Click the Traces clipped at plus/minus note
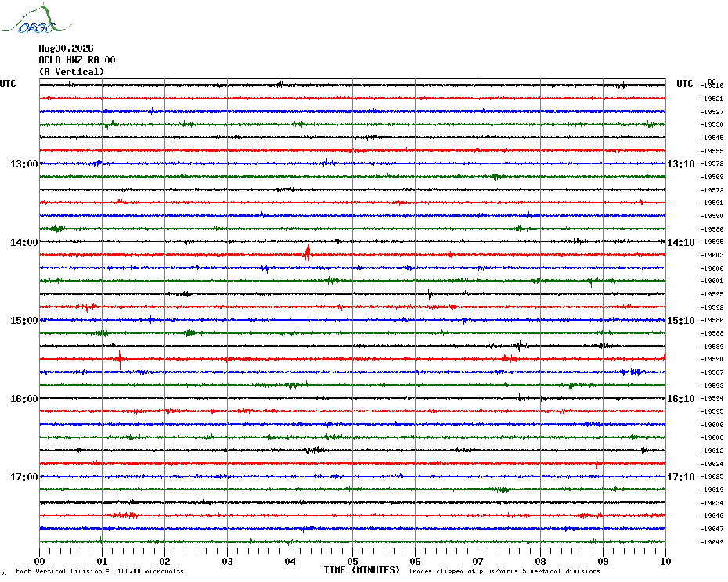This screenshot has height=582, width=728. 504,571
